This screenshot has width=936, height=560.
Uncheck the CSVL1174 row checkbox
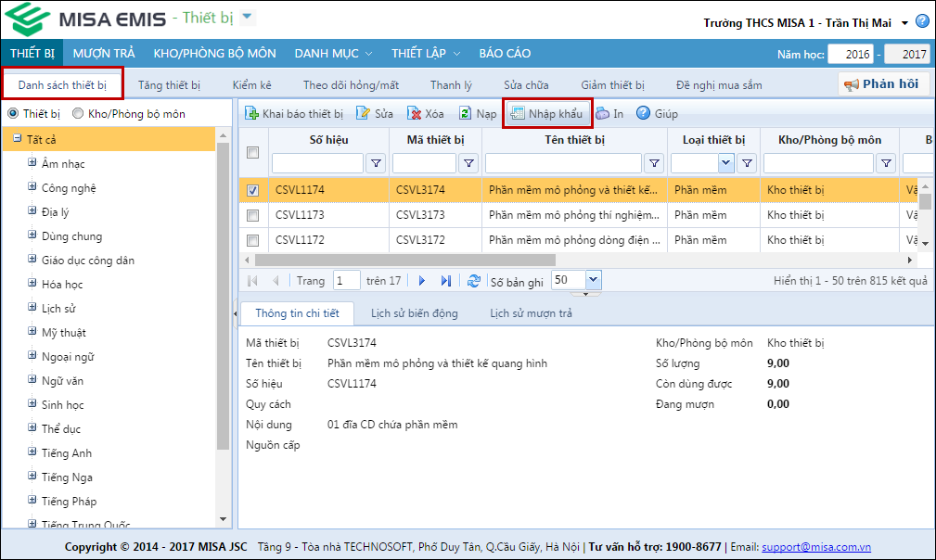coord(253,190)
